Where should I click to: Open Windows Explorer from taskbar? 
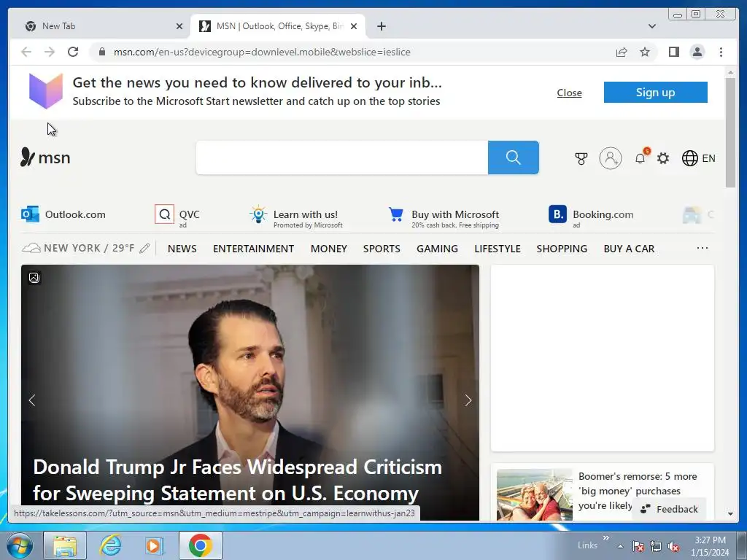coord(65,545)
